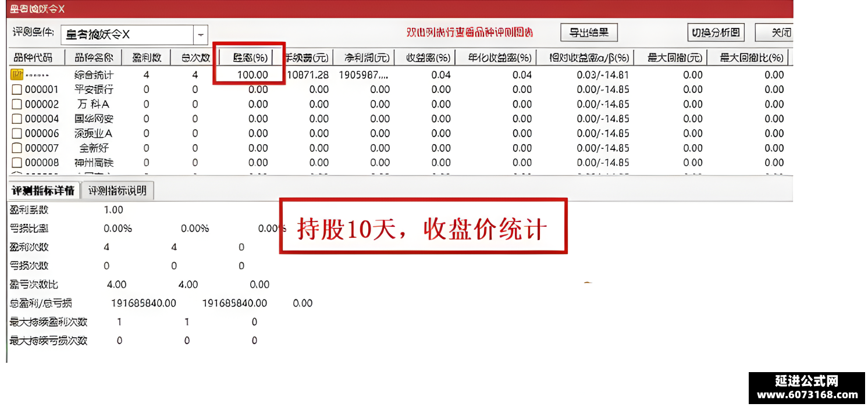This screenshot has height=407, width=868.
Task: Tick the checkbox for stock 000004
Action: (x=17, y=119)
